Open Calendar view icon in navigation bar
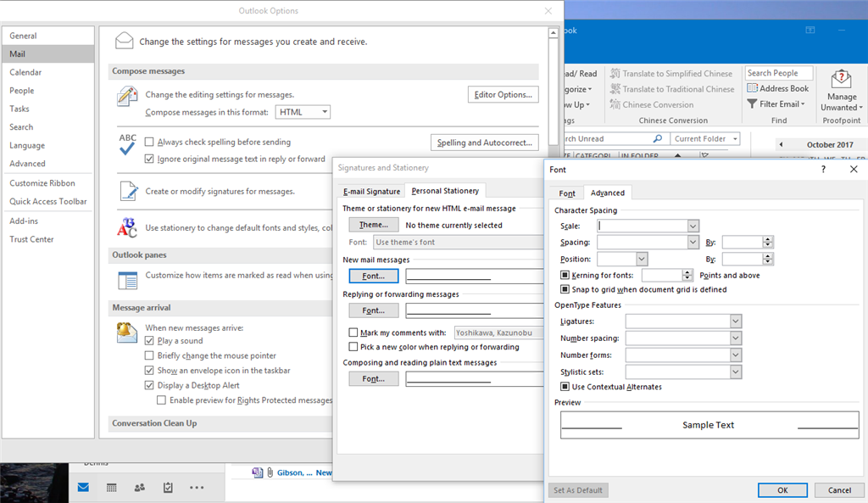 (111, 488)
